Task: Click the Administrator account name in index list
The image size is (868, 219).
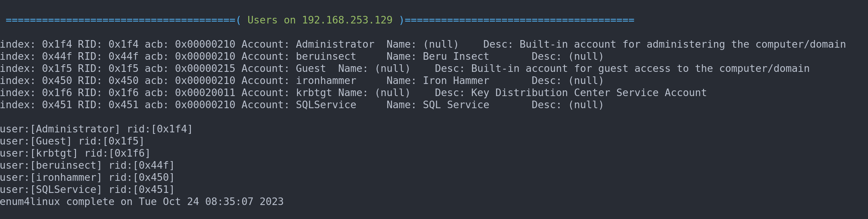Action: point(335,45)
